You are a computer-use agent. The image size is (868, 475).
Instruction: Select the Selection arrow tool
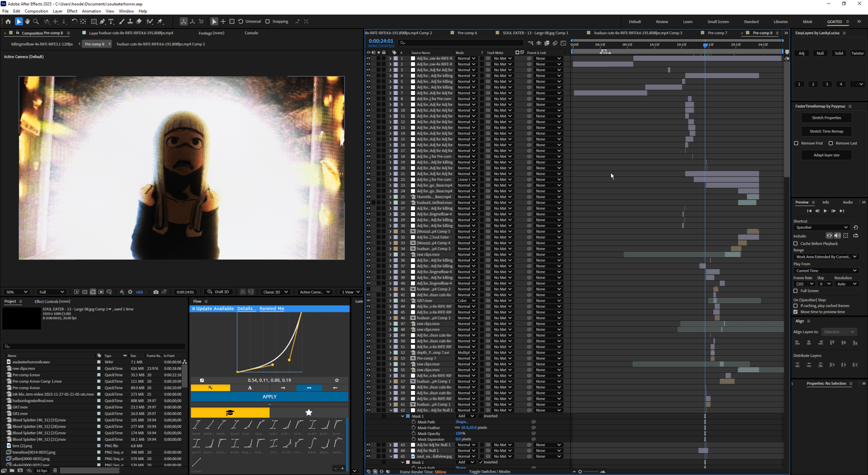pos(19,21)
